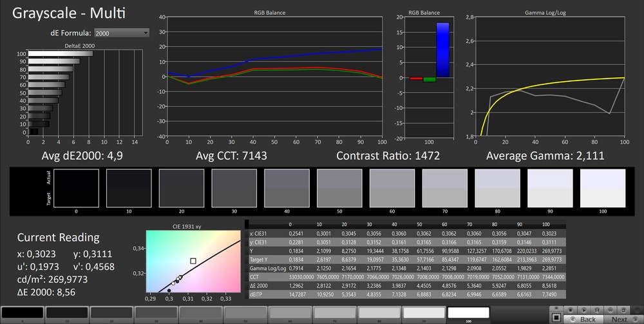Select the 100 white swatch in the bottom strip
Screen dimensions: 644x324
[x=468, y=314]
